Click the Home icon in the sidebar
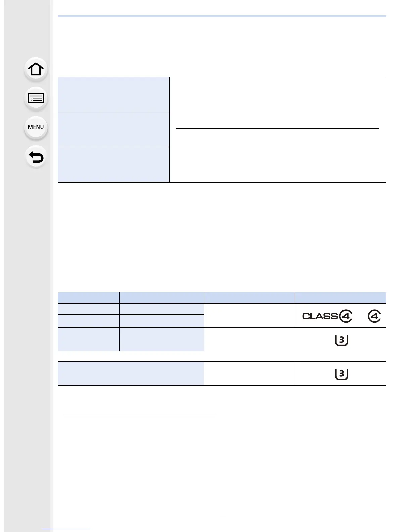Image resolution: width=411 pixels, height=532 pixels. (36, 69)
